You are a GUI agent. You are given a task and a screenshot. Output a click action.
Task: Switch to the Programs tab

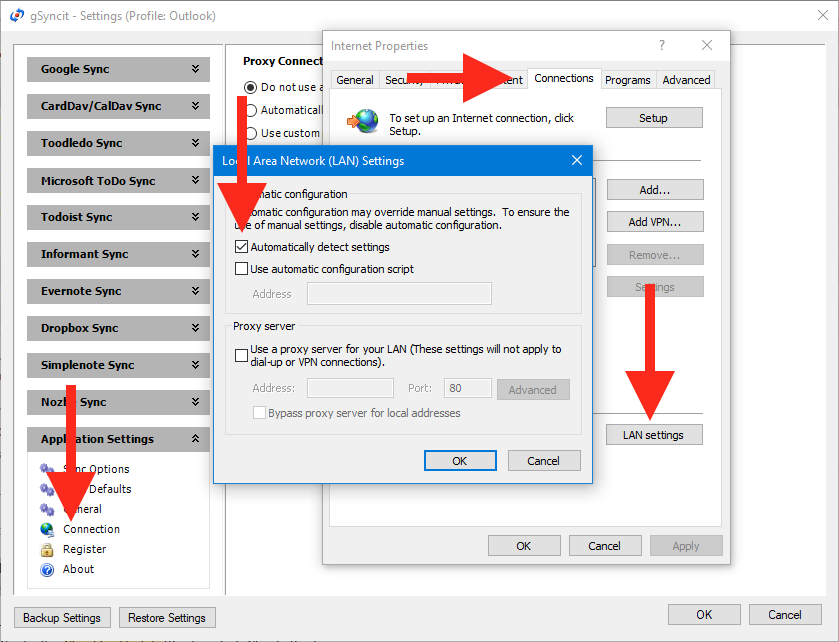tap(628, 80)
